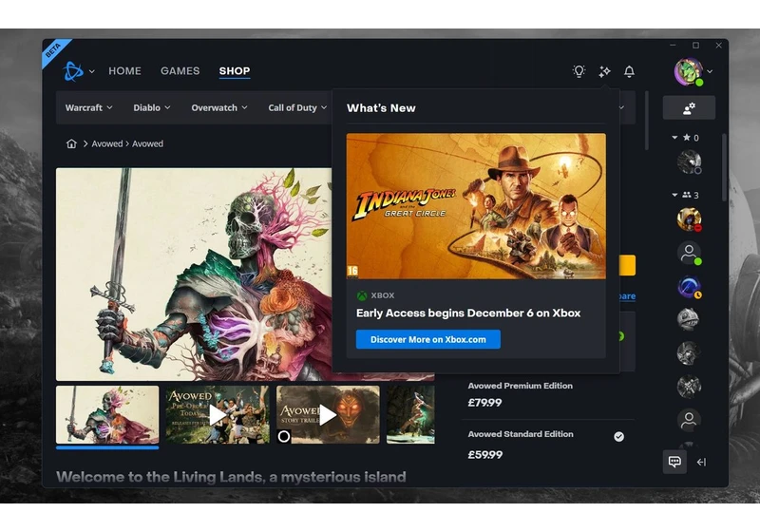Collapse the friends sidebar arrow icon
This screenshot has width=760, height=532.
point(701,462)
